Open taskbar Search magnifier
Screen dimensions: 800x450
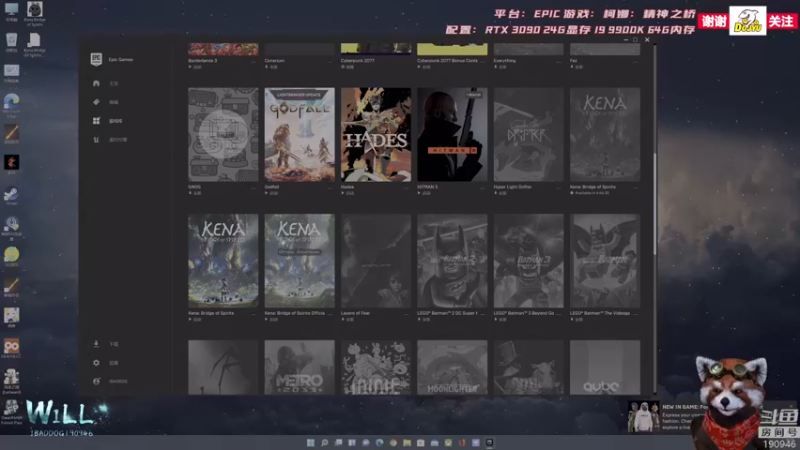pyautogui.click(x=324, y=443)
